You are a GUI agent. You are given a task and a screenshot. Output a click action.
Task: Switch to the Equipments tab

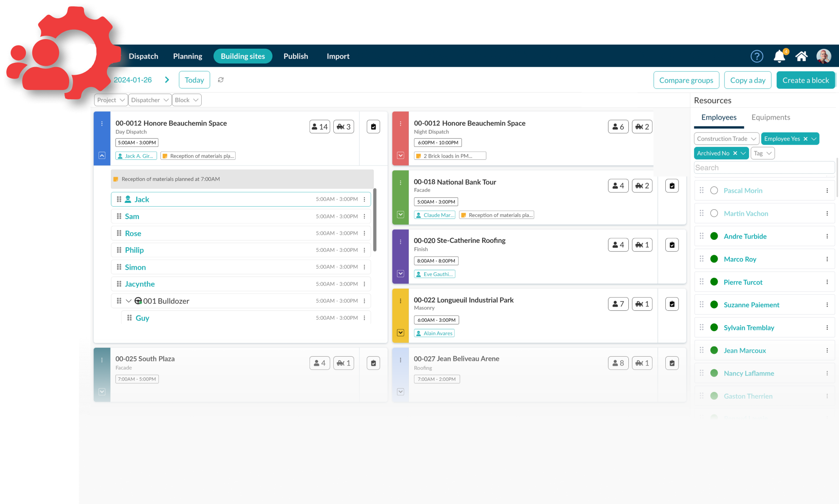tap(771, 117)
